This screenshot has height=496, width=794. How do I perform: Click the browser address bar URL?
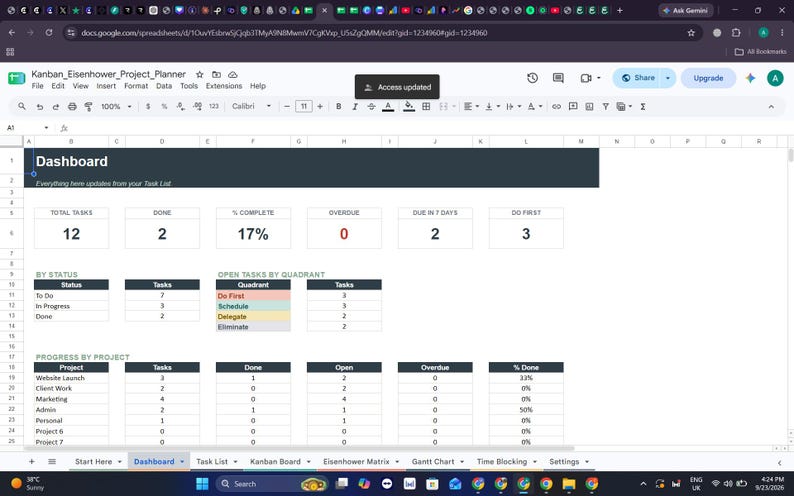pyautogui.click(x=284, y=33)
